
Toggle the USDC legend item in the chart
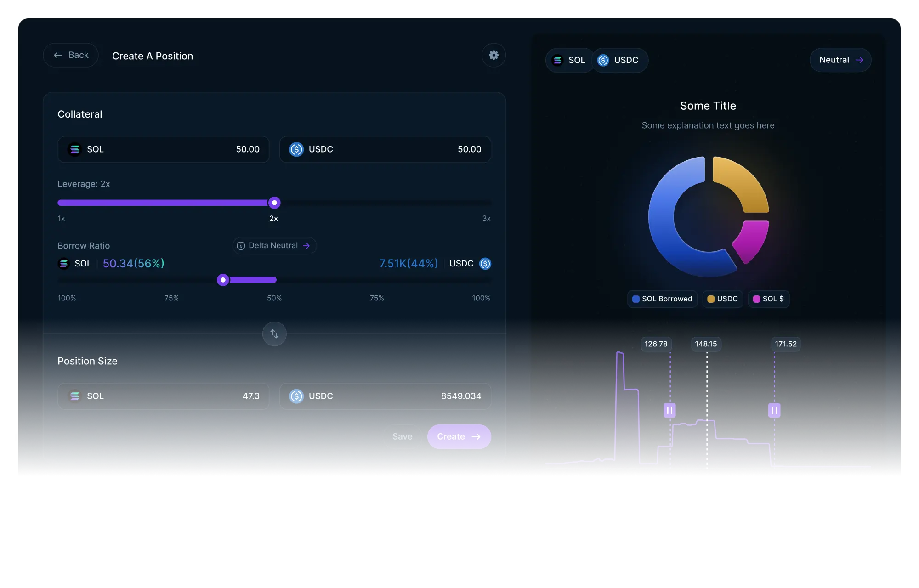[722, 299]
